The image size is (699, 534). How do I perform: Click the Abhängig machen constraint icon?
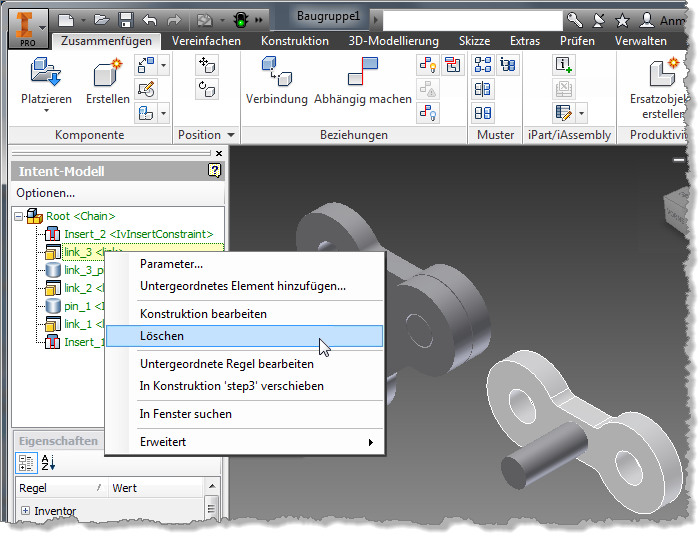click(x=362, y=72)
